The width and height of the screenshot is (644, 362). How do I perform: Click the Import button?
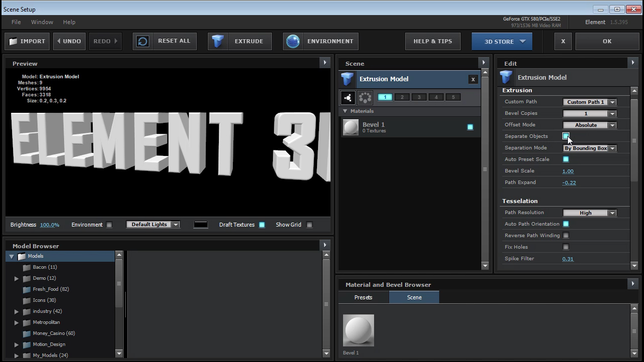(27, 41)
